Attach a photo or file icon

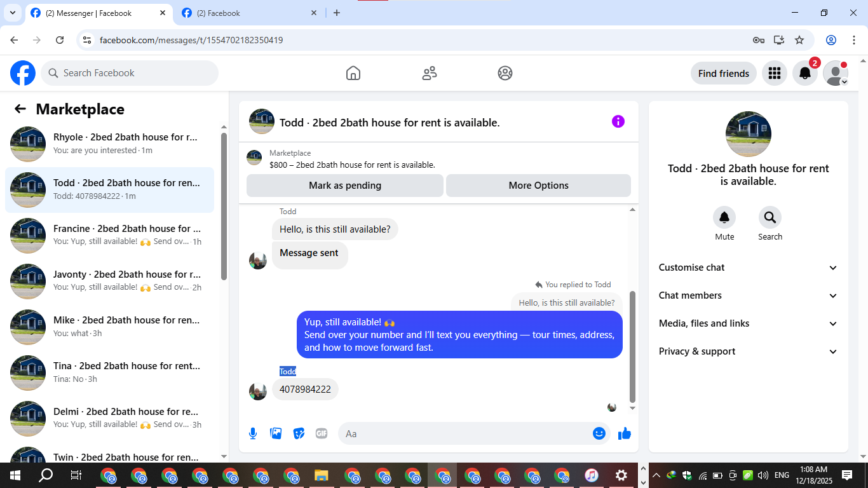[276, 433]
